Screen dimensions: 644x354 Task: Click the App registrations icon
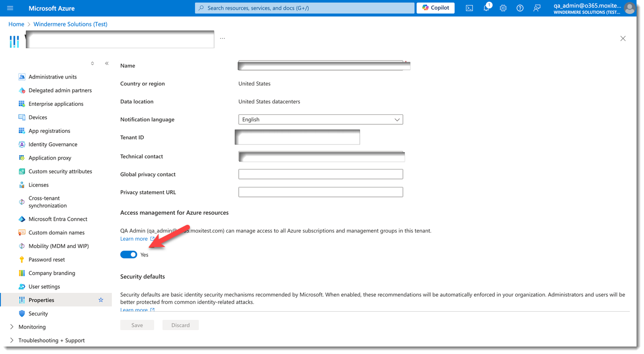click(x=22, y=131)
